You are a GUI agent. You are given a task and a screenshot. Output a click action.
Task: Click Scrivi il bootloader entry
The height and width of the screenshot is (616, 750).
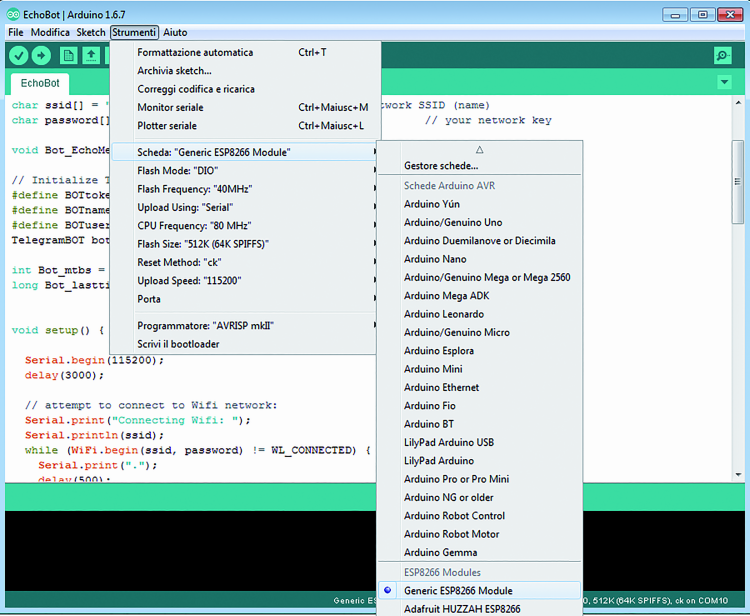point(178,344)
